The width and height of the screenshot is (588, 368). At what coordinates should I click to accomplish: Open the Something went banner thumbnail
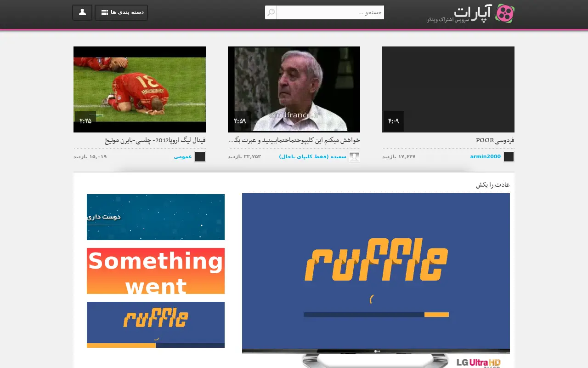tap(156, 271)
